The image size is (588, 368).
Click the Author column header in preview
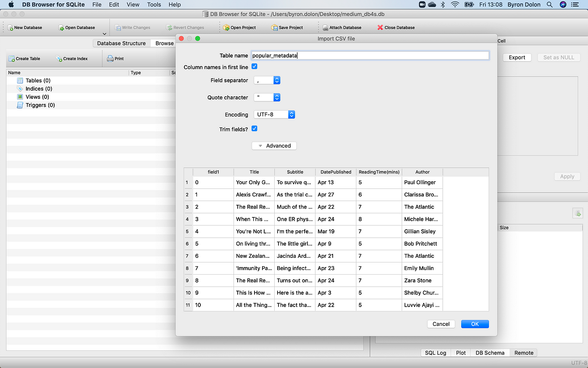pos(423,172)
